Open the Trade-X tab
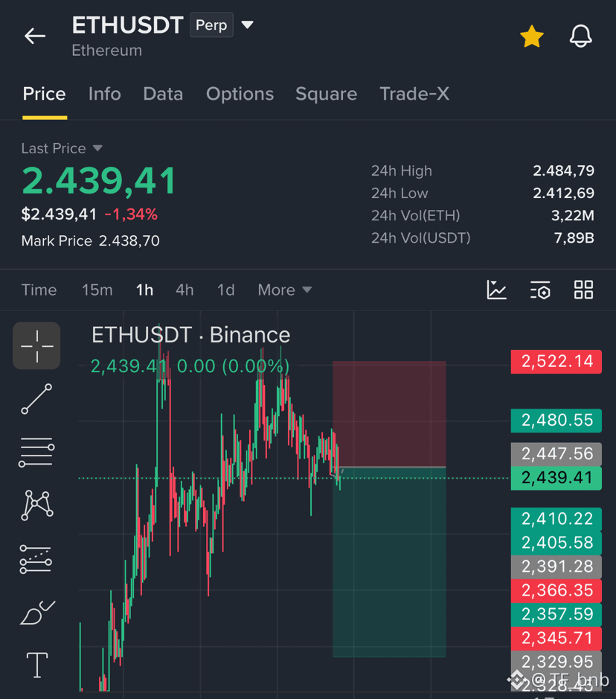 (x=414, y=94)
